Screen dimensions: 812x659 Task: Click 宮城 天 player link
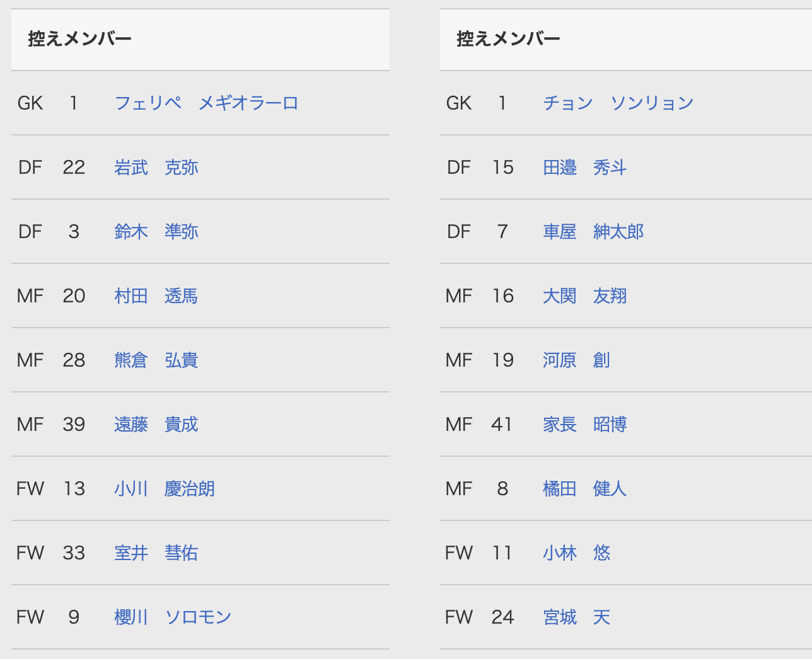pos(576,617)
